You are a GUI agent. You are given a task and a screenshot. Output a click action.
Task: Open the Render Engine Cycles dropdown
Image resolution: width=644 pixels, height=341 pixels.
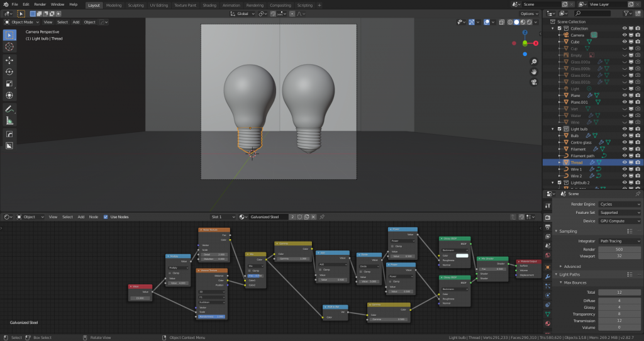pyautogui.click(x=619, y=204)
